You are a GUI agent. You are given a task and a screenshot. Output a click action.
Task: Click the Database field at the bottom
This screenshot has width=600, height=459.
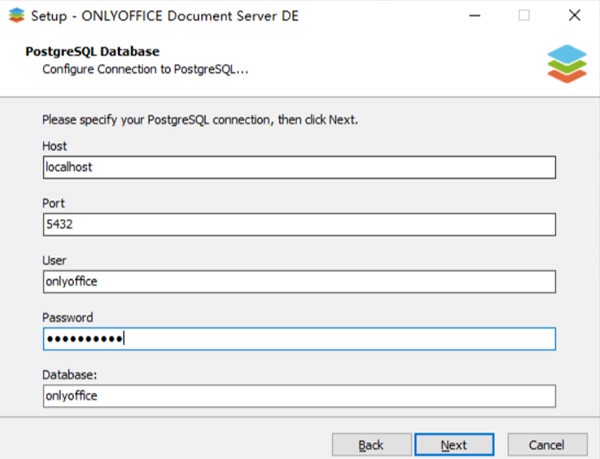(299, 396)
